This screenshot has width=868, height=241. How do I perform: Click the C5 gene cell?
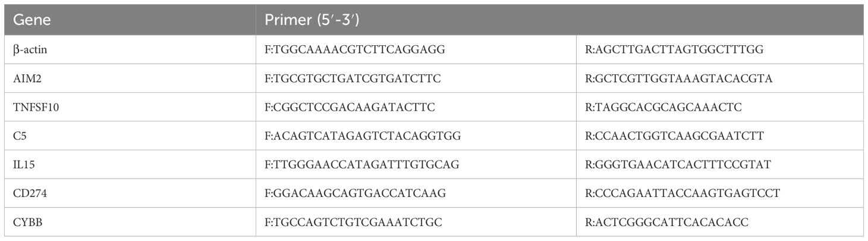pos(18,136)
